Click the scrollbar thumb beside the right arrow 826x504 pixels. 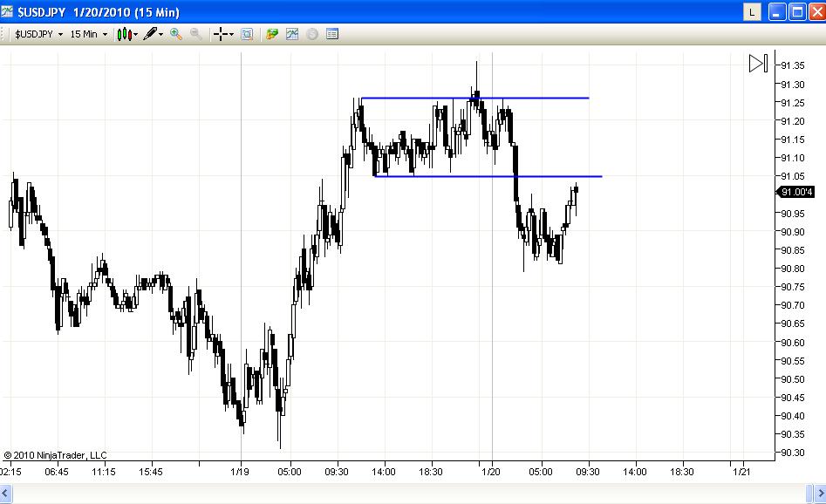pos(810,494)
